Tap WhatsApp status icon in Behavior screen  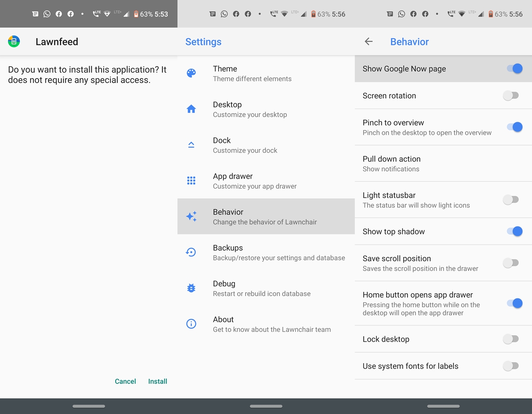pyautogui.click(x=402, y=14)
